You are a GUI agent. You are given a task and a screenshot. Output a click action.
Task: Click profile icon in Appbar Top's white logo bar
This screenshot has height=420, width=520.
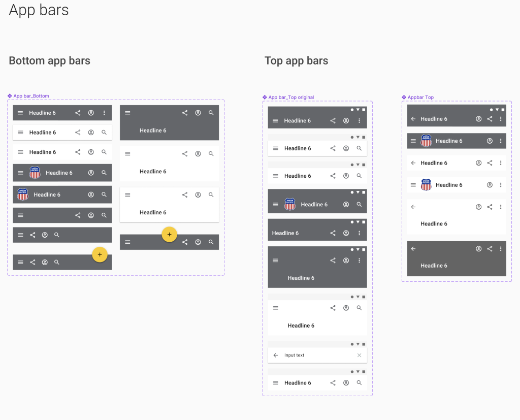[x=490, y=185]
